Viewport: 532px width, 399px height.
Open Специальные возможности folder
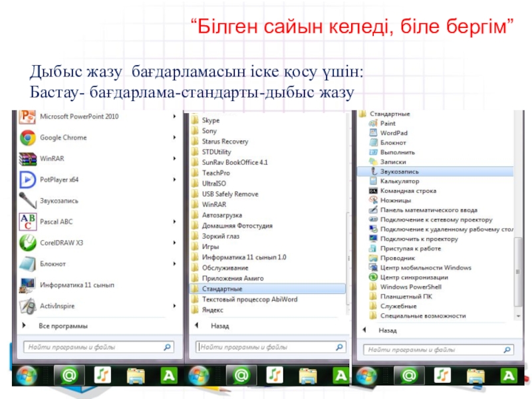418,316
